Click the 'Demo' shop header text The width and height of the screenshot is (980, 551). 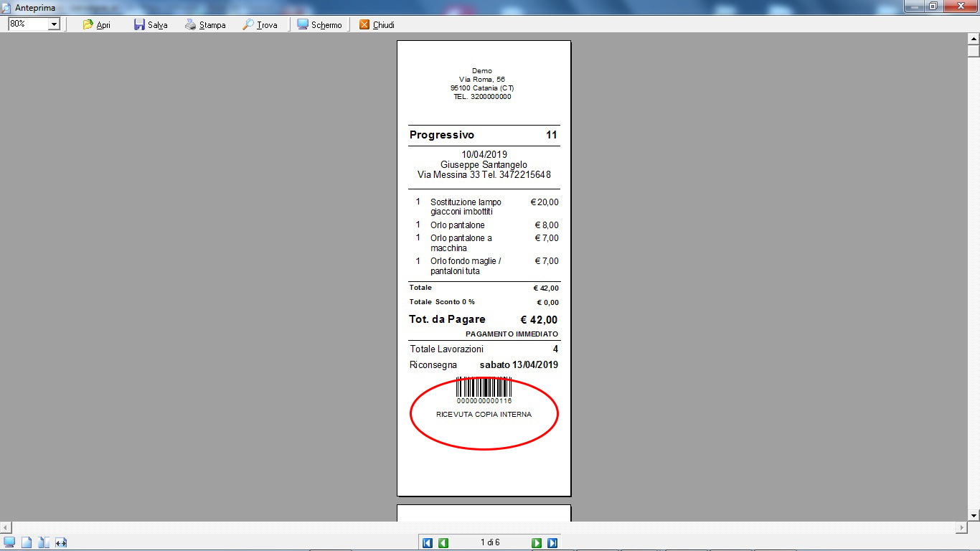pyautogui.click(x=482, y=71)
